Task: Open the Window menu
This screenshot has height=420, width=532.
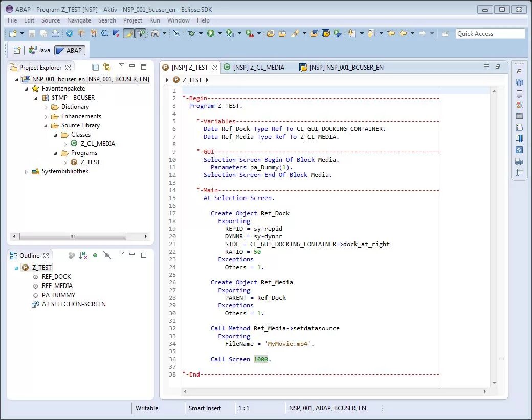Action: click(179, 20)
